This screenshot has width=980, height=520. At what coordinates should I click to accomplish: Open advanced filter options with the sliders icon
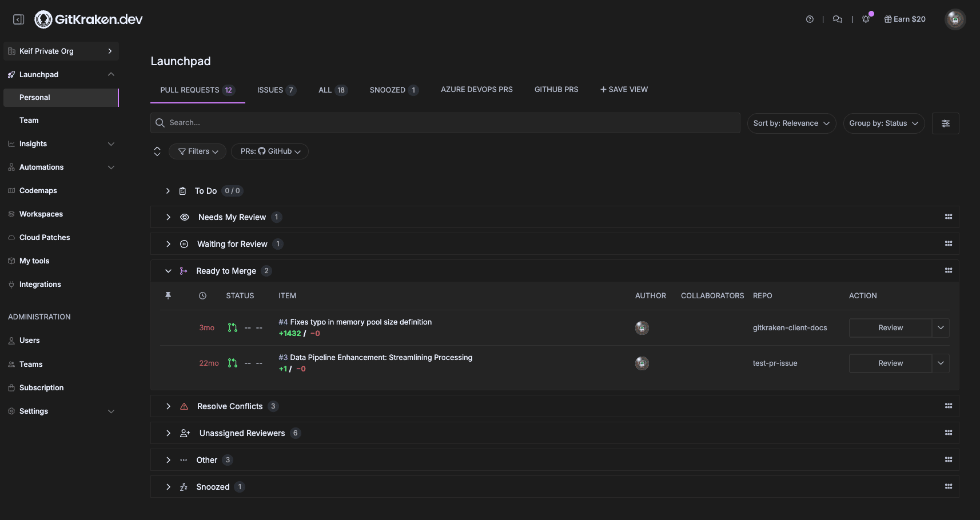tap(945, 123)
